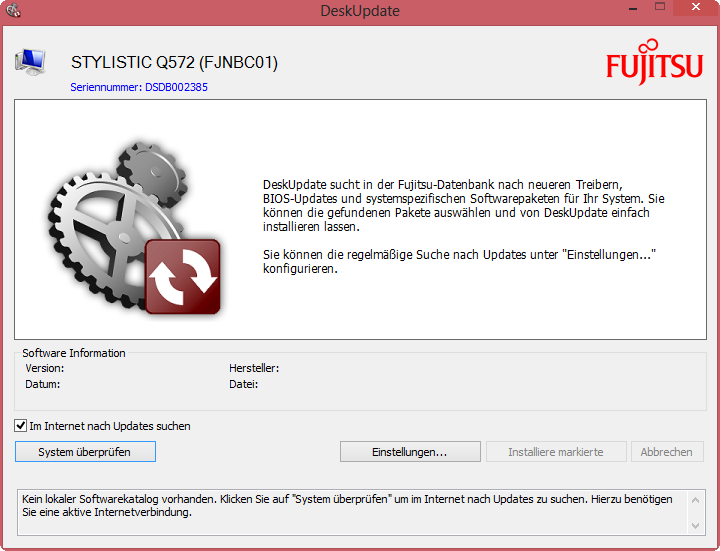Close the DeskUpdate window
This screenshot has width=720, height=551.
(x=696, y=7)
